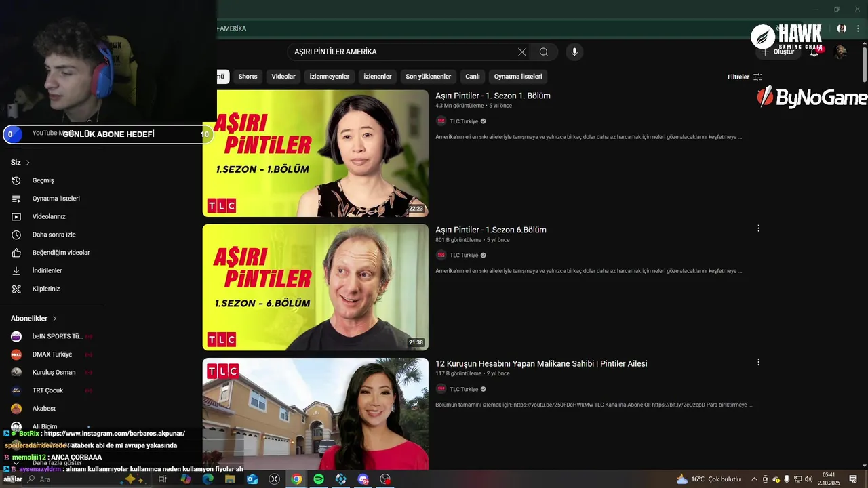Open the account avatar menu
Image resolution: width=868 pixels, height=488 pixels.
841,52
